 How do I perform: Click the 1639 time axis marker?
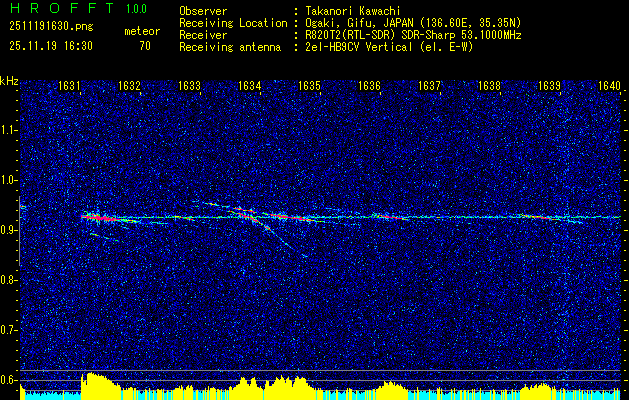(549, 85)
